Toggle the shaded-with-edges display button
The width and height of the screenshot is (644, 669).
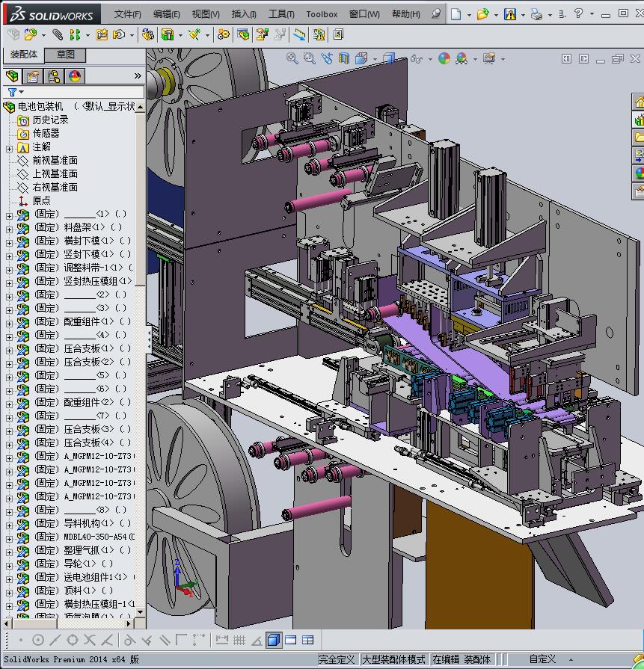274,640
